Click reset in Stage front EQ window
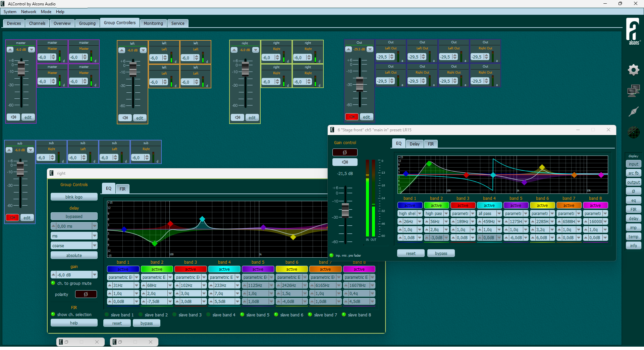Screen dimensions: 644x350 coord(411,253)
